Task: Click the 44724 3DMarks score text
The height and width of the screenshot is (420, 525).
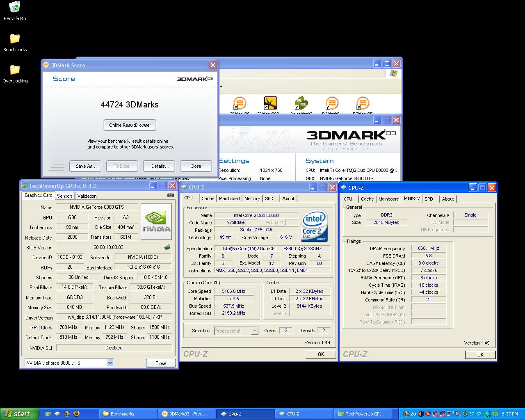Action: pos(130,105)
